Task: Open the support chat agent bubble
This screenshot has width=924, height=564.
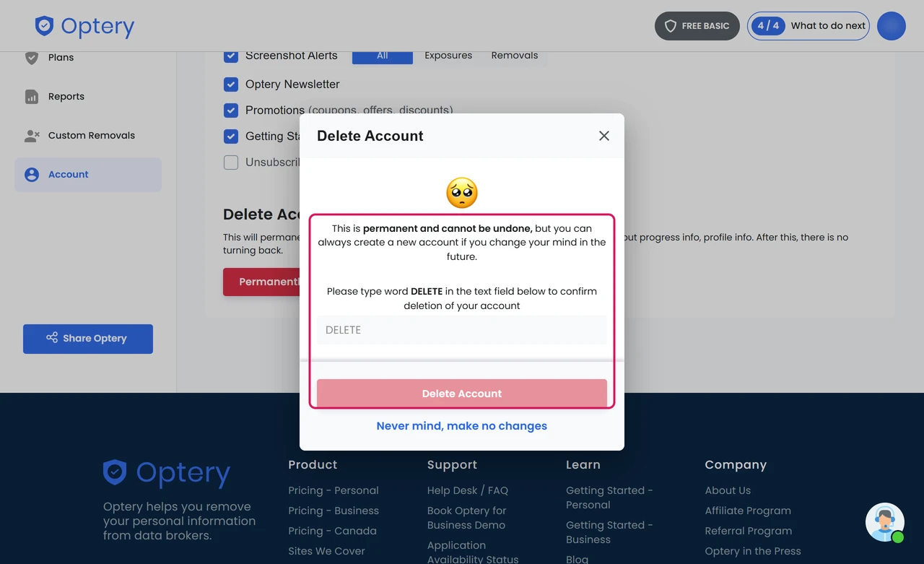Action: click(x=885, y=522)
